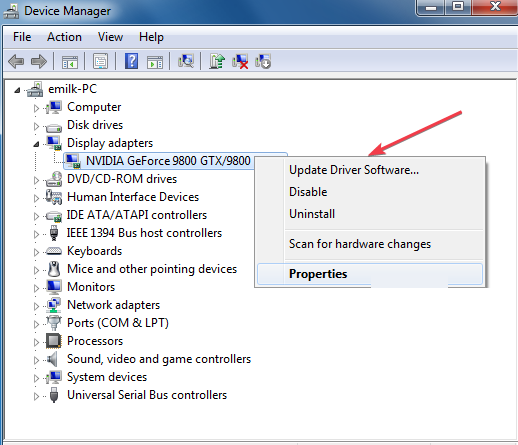Screen dimensions: 518x445
Task: Minimize the Device Manager window
Action: pos(431,7)
